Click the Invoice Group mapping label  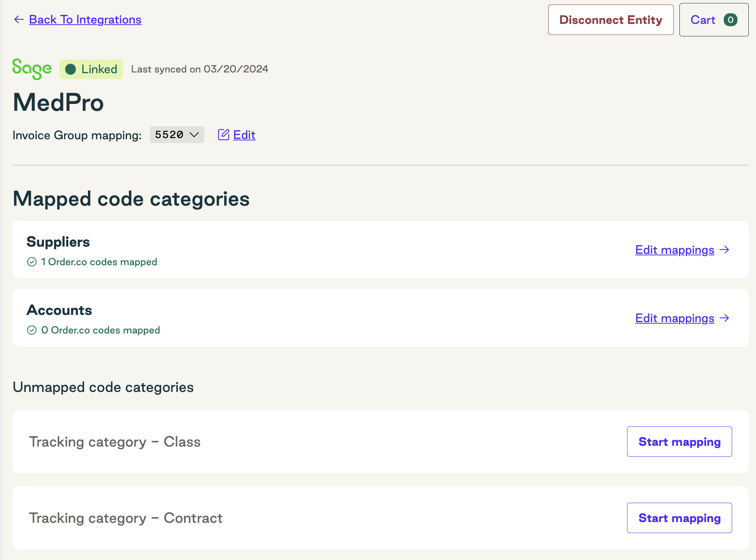[77, 135]
